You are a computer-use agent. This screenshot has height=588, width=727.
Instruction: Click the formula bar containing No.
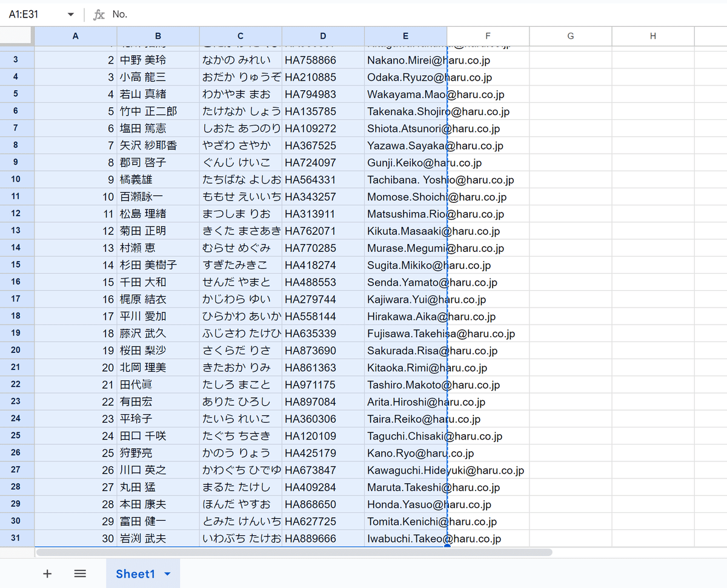click(182, 14)
